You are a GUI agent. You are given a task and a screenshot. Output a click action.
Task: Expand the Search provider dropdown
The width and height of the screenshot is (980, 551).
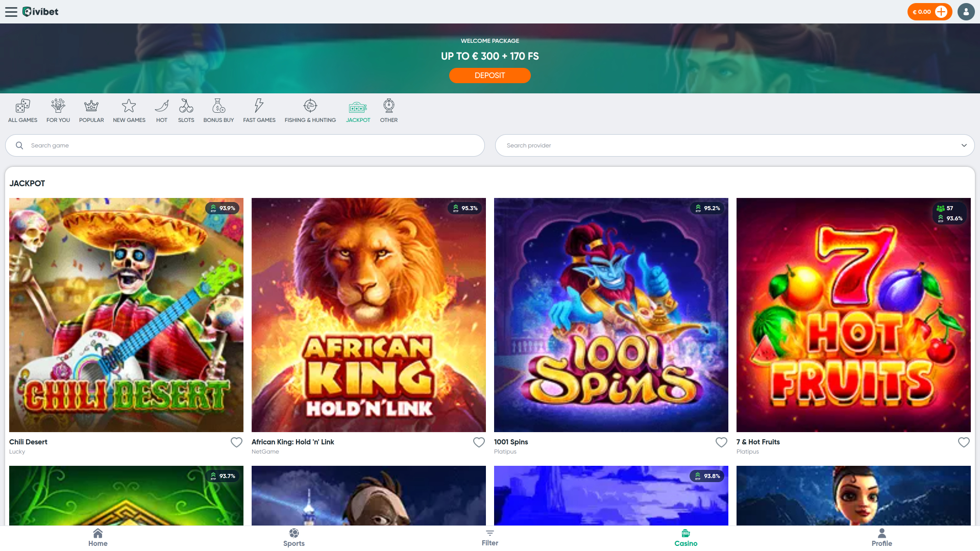click(964, 145)
